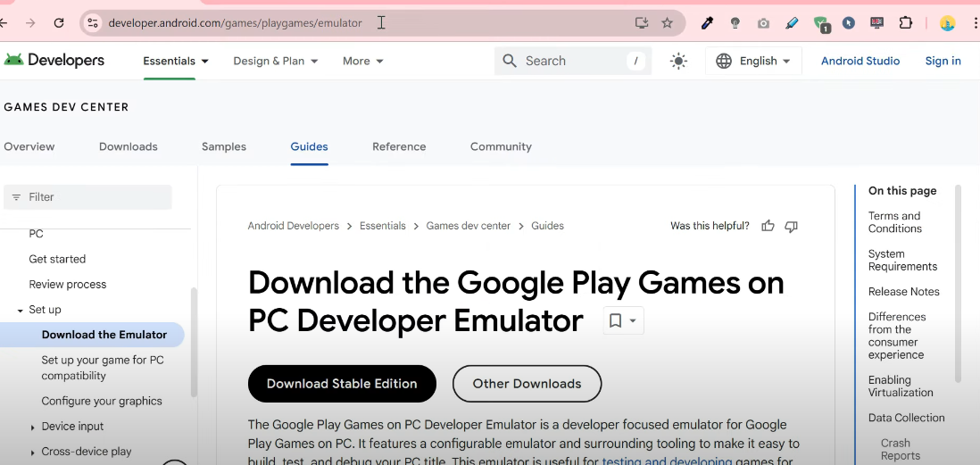
Task: Switch to the Reference tab
Action: (399, 146)
